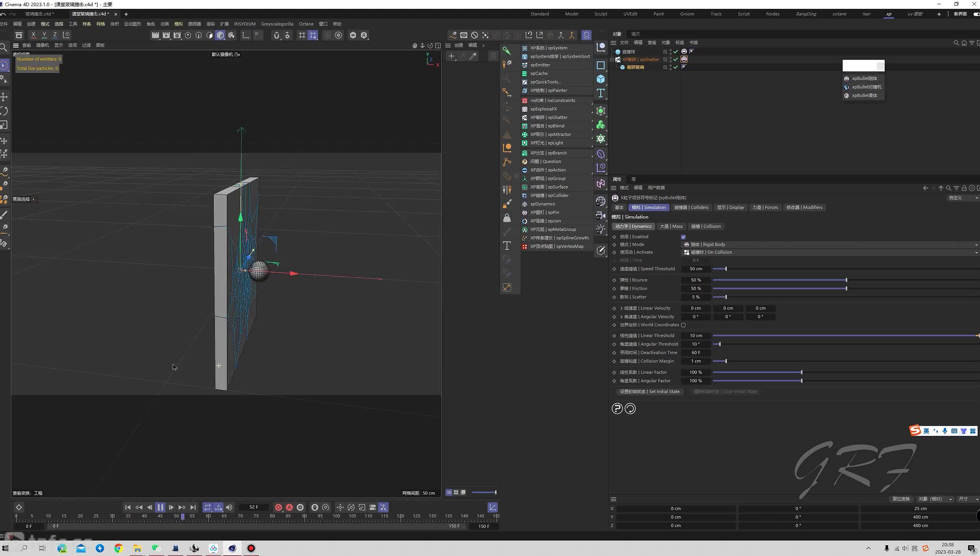The width and height of the screenshot is (980, 556).
Task: Pause the animation playback
Action: pyautogui.click(x=161, y=507)
